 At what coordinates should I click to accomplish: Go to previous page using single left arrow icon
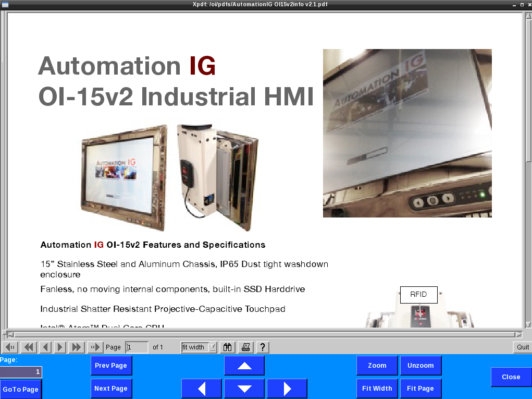tap(45, 347)
